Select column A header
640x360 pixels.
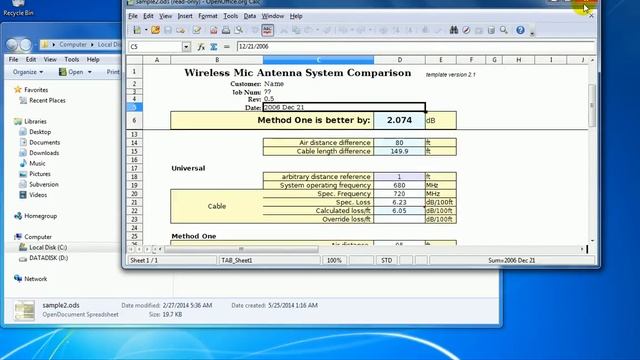point(157,60)
